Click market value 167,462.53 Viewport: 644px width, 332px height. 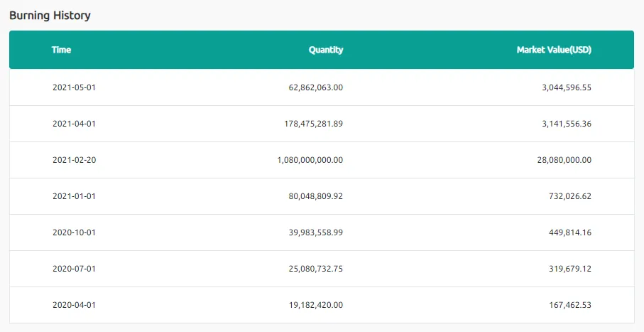(x=570, y=304)
